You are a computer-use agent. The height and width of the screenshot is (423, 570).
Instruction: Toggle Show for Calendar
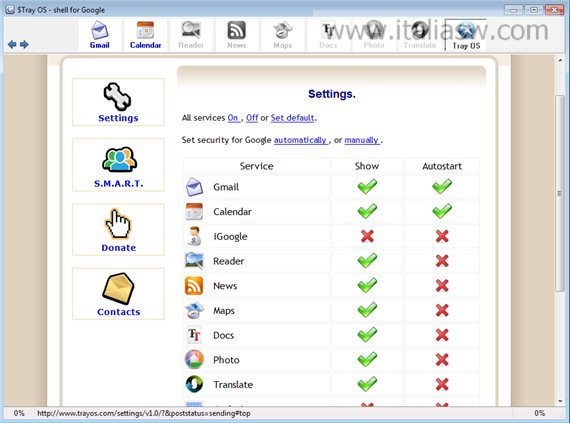[x=367, y=211]
